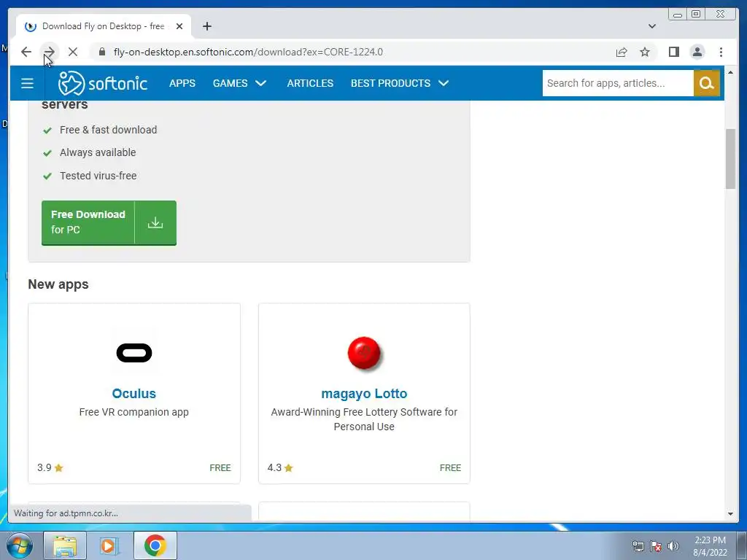Click the download arrow icon on green button

click(155, 223)
